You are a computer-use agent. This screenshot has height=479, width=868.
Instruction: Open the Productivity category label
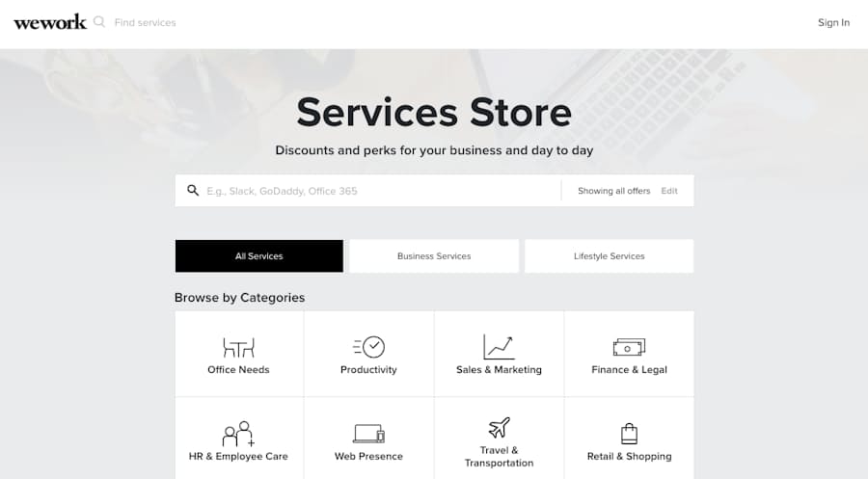pos(368,369)
